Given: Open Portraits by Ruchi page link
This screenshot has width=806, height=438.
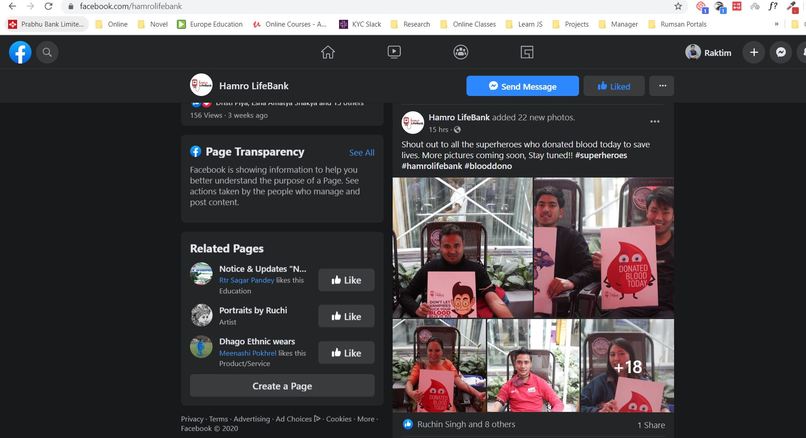Looking at the screenshot, I should pyautogui.click(x=253, y=311).
